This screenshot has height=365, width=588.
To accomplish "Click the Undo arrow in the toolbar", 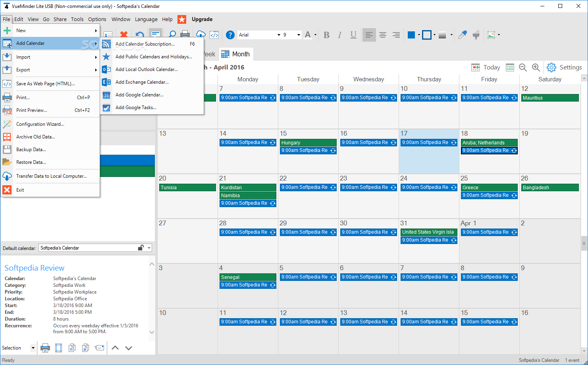I will pos(139,35).
